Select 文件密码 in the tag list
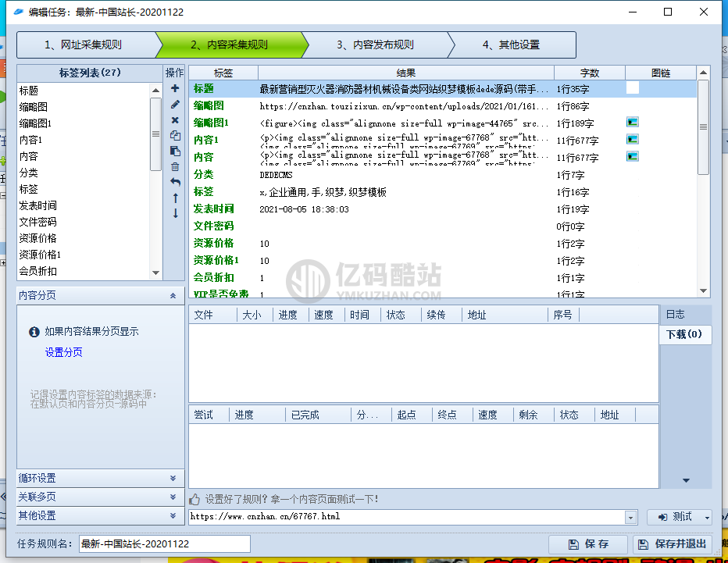The image size is (728, 563). [x=38, y=222]
